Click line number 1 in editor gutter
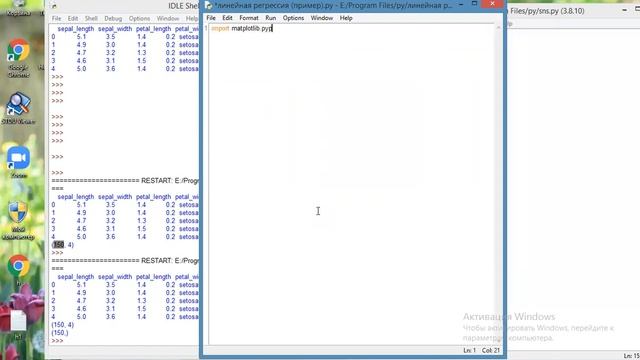Screen dimensions: 640x360 click(206, 29)
